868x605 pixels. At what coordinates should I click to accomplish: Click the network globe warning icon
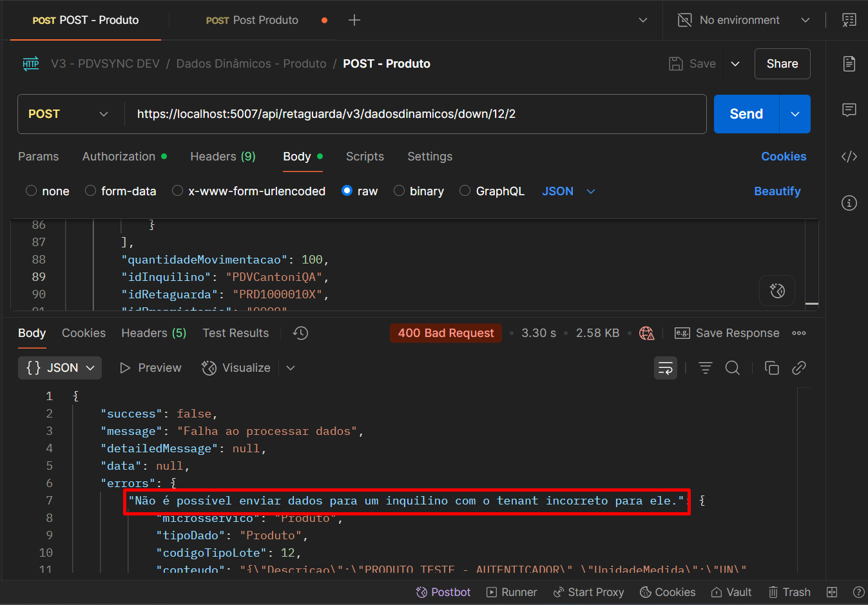click(x=646, y=333)
